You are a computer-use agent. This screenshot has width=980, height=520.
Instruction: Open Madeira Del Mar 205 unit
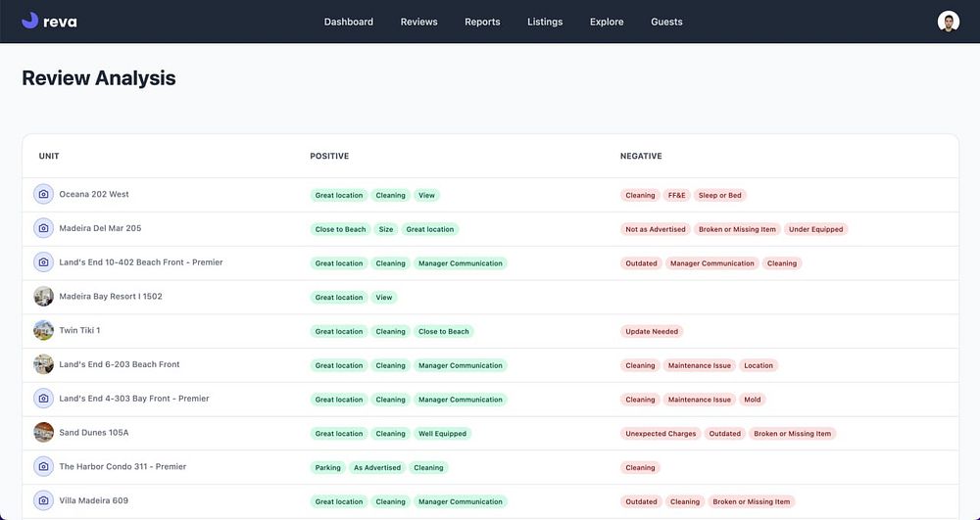[x=100, y=228]
